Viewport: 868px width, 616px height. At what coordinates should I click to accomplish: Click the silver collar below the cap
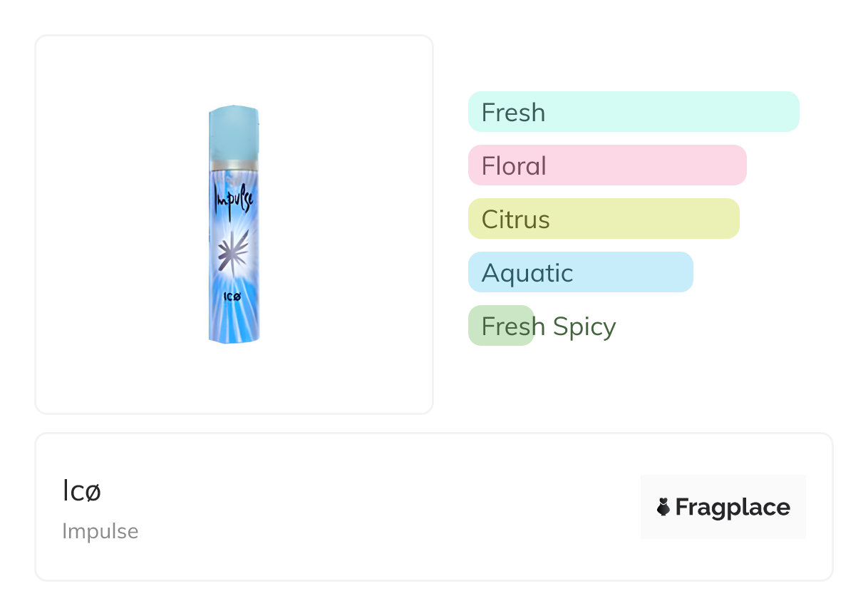234,165
